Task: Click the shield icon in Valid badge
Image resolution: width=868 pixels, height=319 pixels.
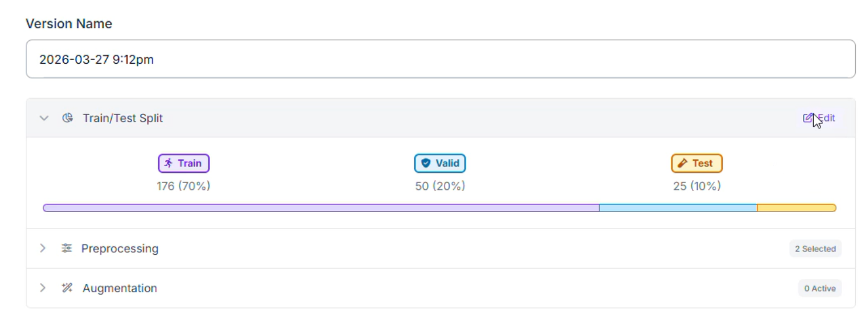Action: click(426, 164)
